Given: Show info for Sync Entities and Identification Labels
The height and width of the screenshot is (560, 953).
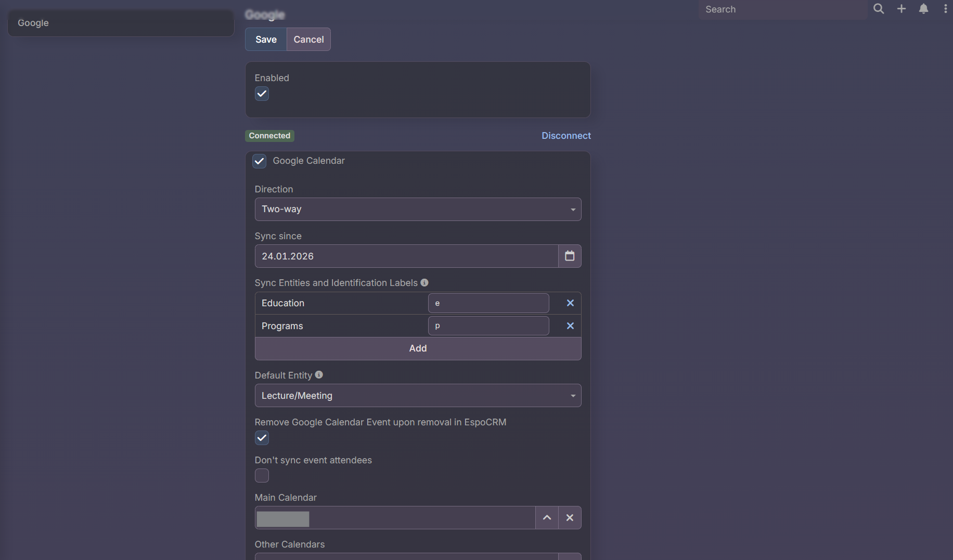Looking at the screenshot, I should (424, 282).
